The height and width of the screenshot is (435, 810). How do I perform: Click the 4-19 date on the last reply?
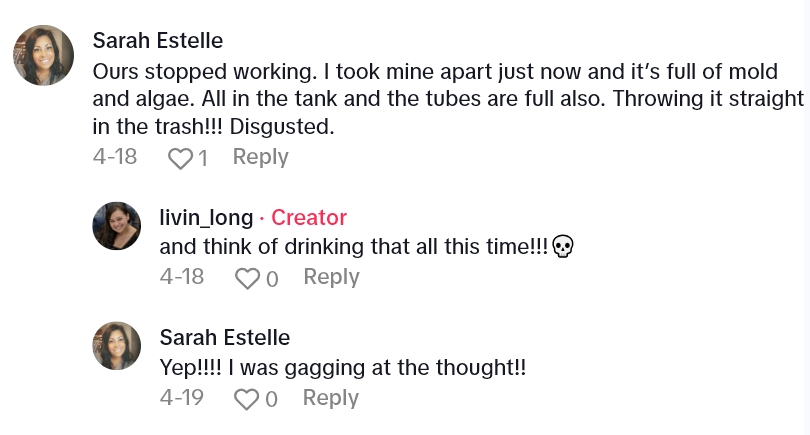tap(181, 398)
